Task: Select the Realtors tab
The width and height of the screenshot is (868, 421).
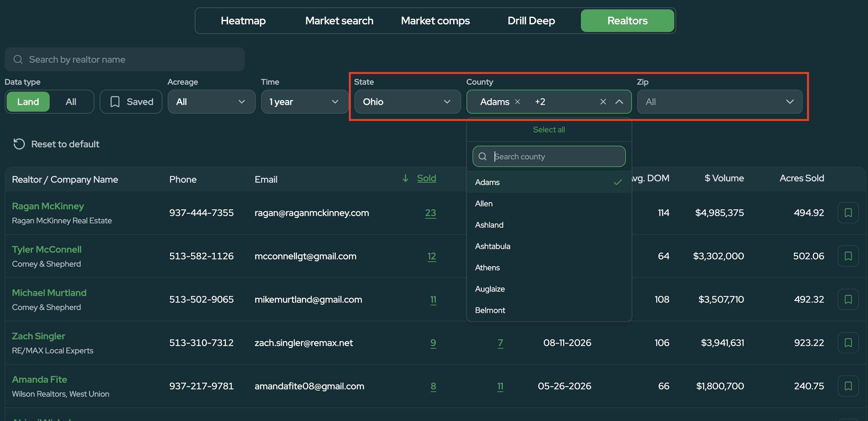Action: pyautogui.click(x=627, y=21)
